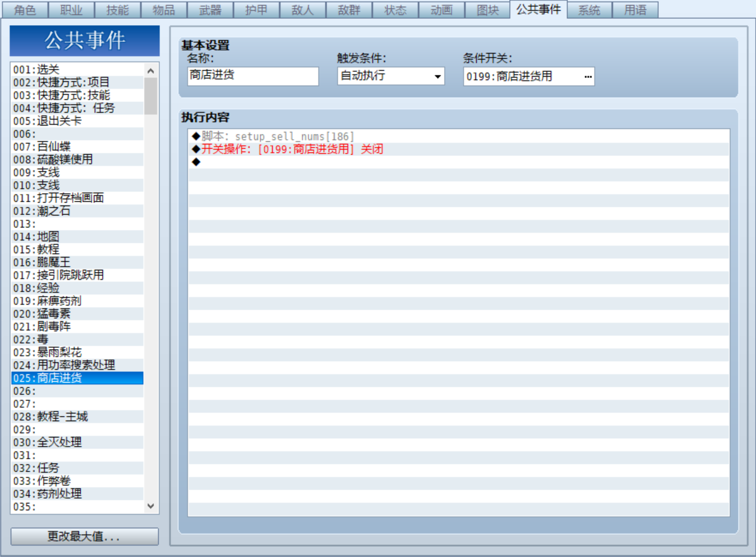The width and height of the screenshot is (756, 557).
Task: Select event 014:地图
Action: point(77,237)
